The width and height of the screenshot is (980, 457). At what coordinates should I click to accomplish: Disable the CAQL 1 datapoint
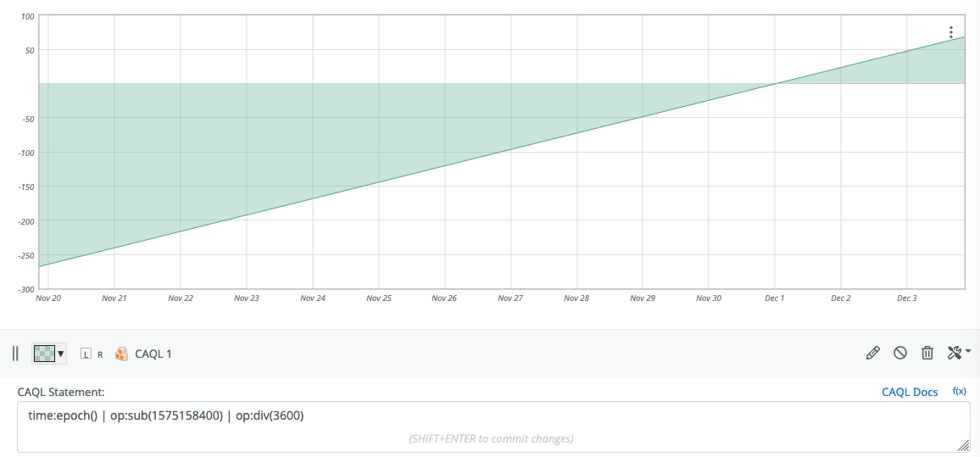tap(900, 354)
